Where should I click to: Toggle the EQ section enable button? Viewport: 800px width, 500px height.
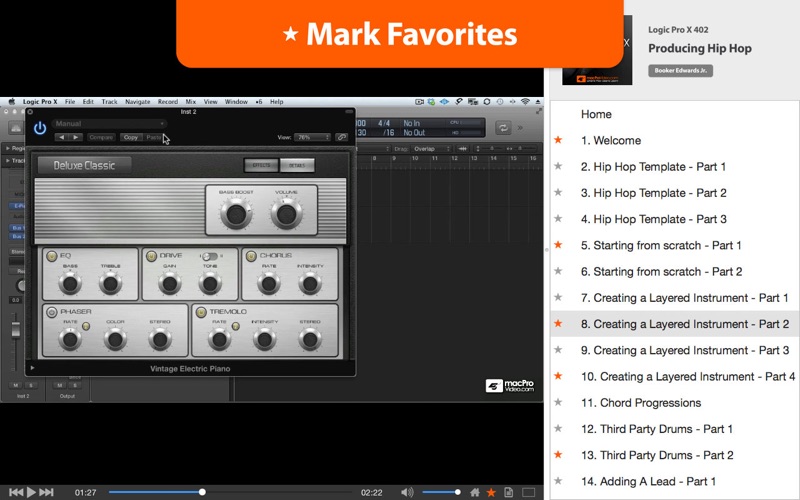(x=52, y=256)
